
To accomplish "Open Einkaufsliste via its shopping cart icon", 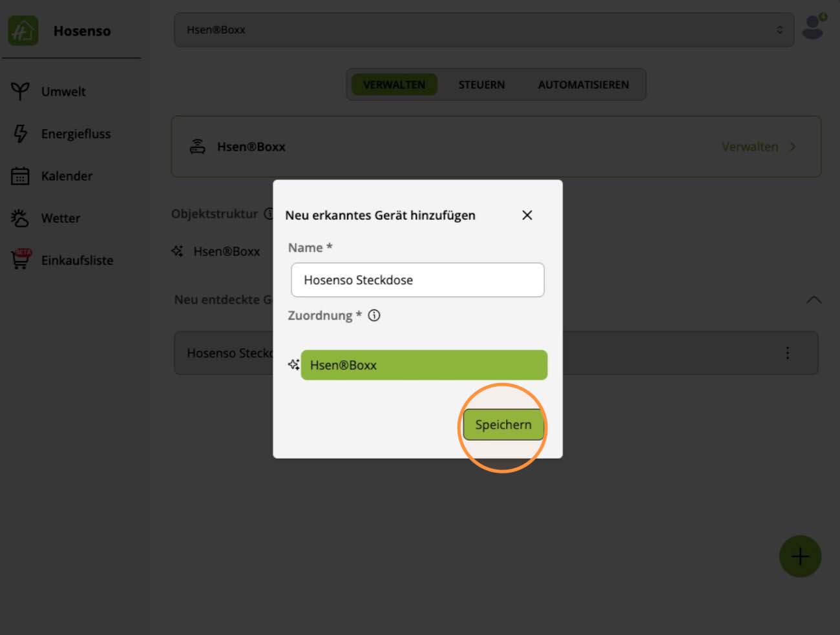I will (x=21, y=259).
